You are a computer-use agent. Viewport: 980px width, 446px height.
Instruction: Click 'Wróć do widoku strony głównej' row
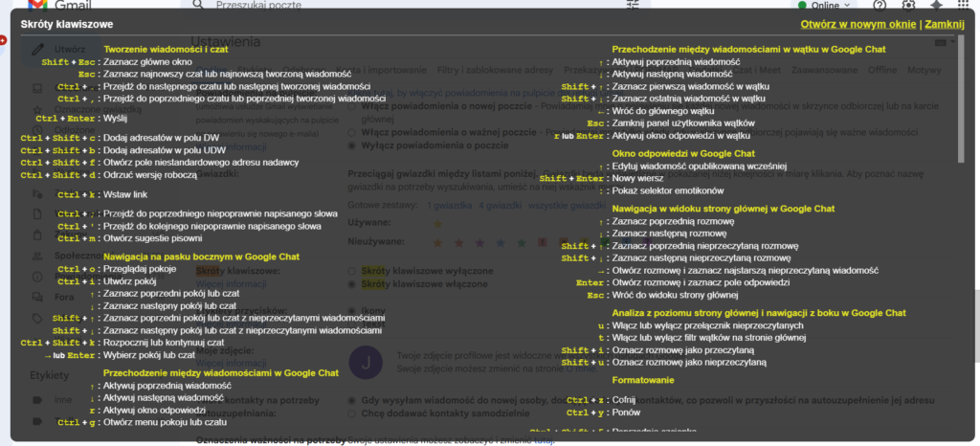(x=675, y=295)
